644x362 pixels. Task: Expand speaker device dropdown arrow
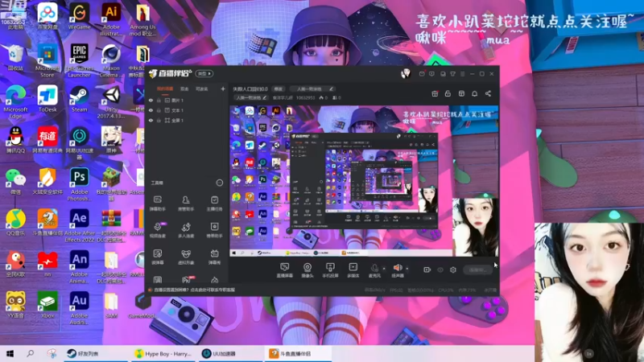[x=407, y=269]
